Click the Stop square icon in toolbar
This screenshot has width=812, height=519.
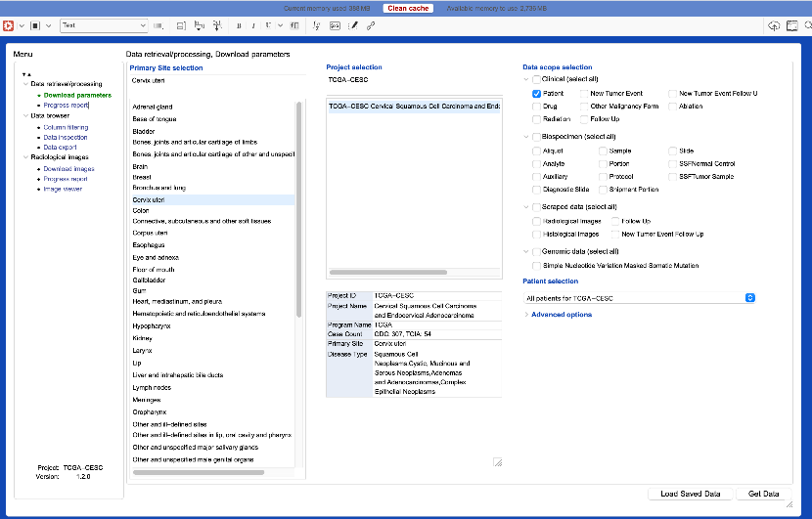pyautogui.click(x=34, y=25)
